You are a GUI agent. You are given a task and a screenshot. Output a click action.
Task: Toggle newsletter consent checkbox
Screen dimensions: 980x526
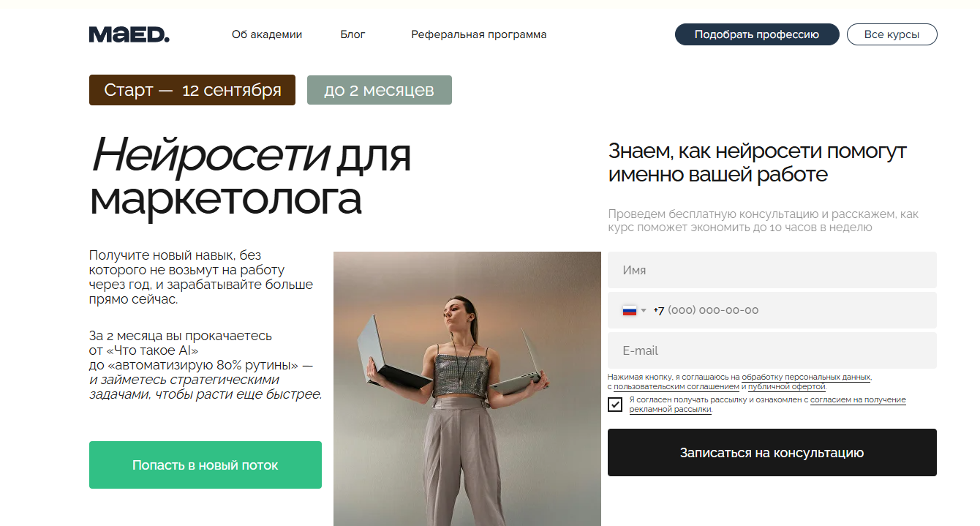615,405
